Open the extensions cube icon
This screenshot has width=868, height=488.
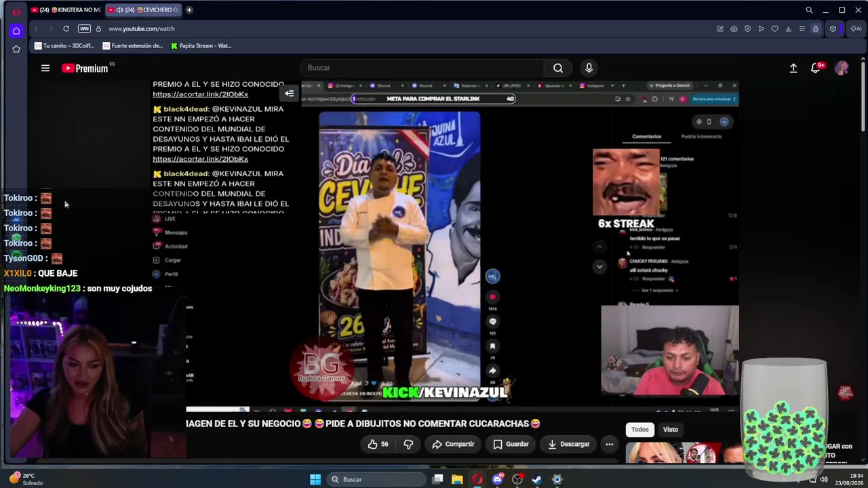click(x=833, y=28)
